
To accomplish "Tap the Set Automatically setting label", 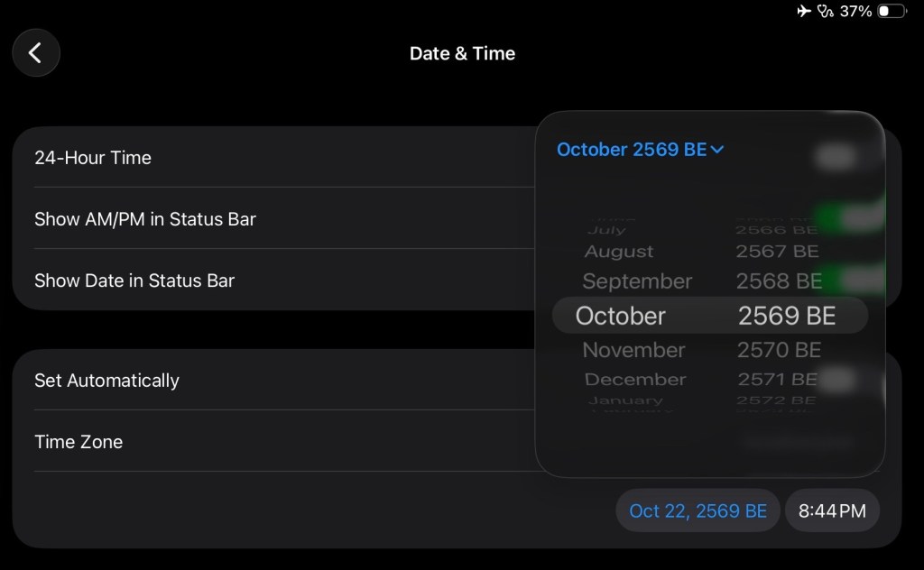I will [x=106, y=381].
